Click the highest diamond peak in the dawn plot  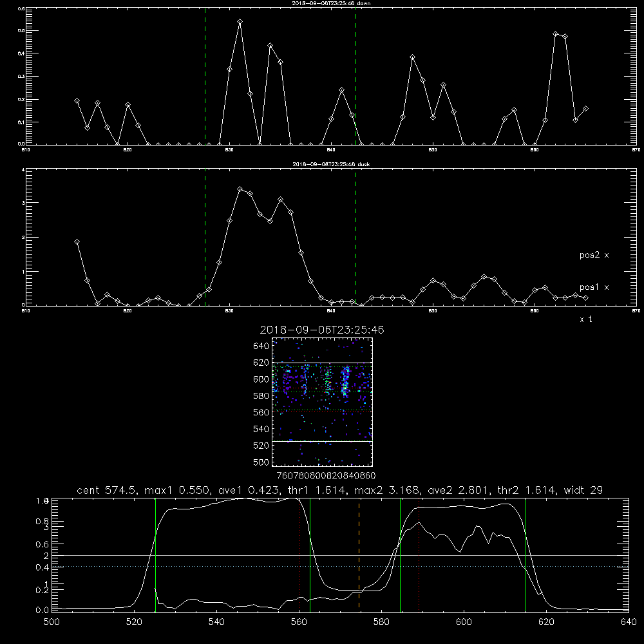pos(240,22)
